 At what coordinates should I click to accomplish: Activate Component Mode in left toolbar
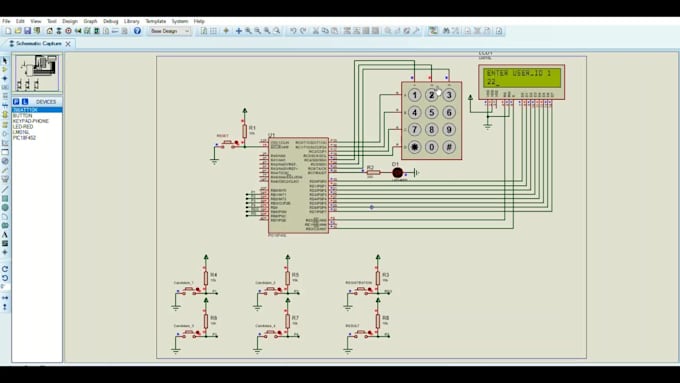(x=5, y=69)
